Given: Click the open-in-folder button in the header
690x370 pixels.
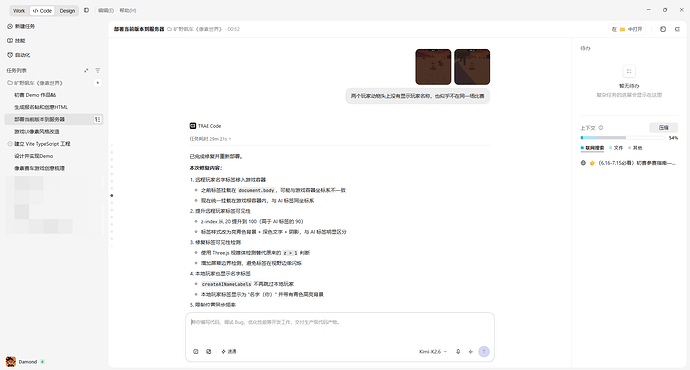Looking at the screenshot, I should click(x=628, y=29).
